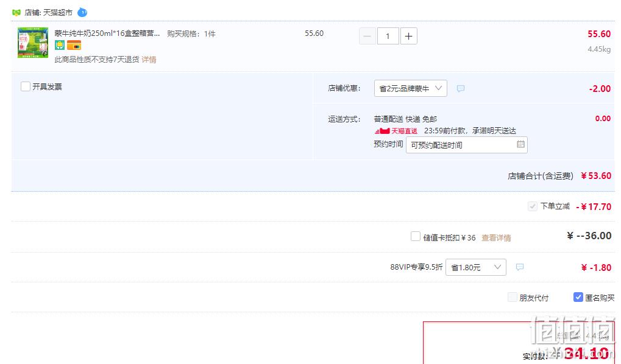
Task: Increase quantity with the plus button
Action: 409,37
